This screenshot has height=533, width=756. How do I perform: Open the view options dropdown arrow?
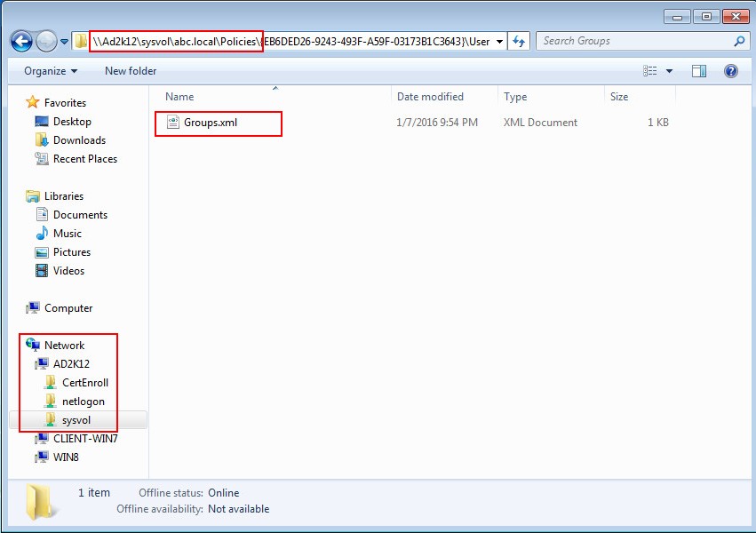click(669, 71)
